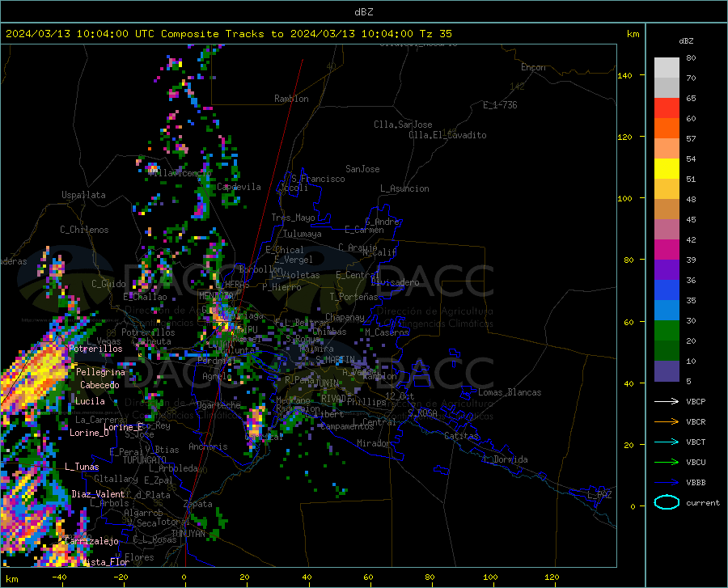Click the 'L_Tunas' map label
Viewport: 728px width, 588px height.
pyautogui.click(x=82, y=467)
